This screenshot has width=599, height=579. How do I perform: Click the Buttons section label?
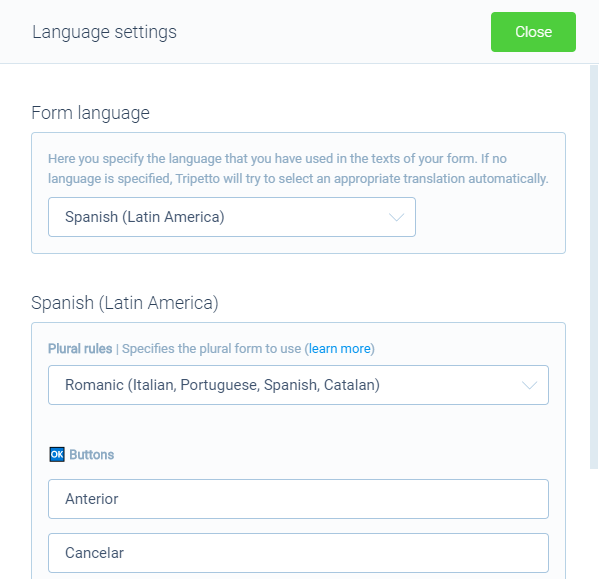click(x=92, y=454)
